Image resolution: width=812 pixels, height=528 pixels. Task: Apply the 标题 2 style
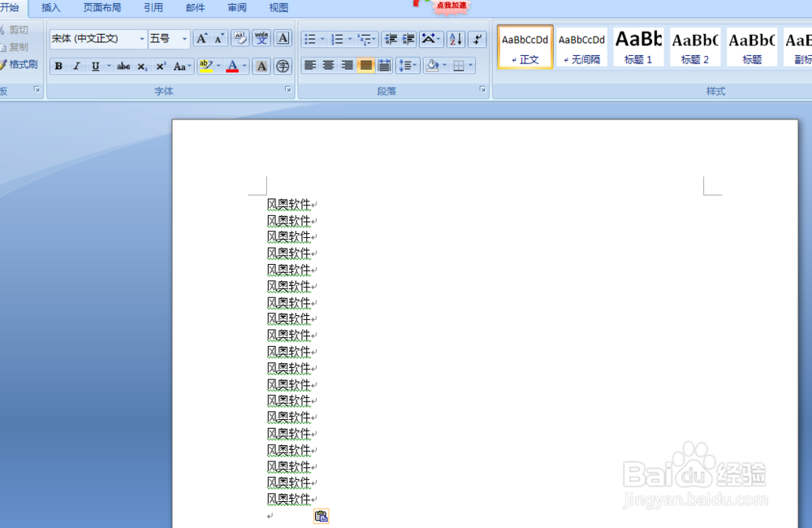point(695,46)
